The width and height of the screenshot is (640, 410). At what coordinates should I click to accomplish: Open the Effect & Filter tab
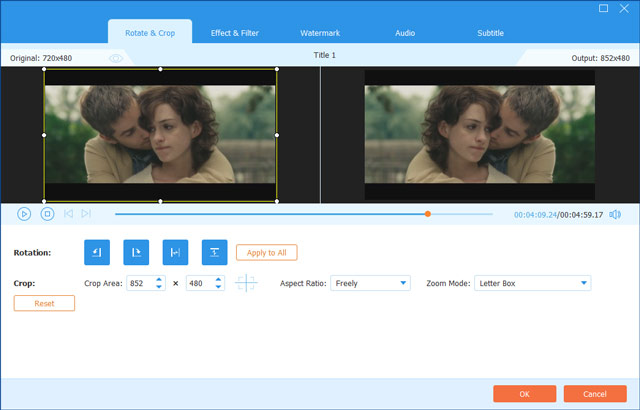[235, 33]
